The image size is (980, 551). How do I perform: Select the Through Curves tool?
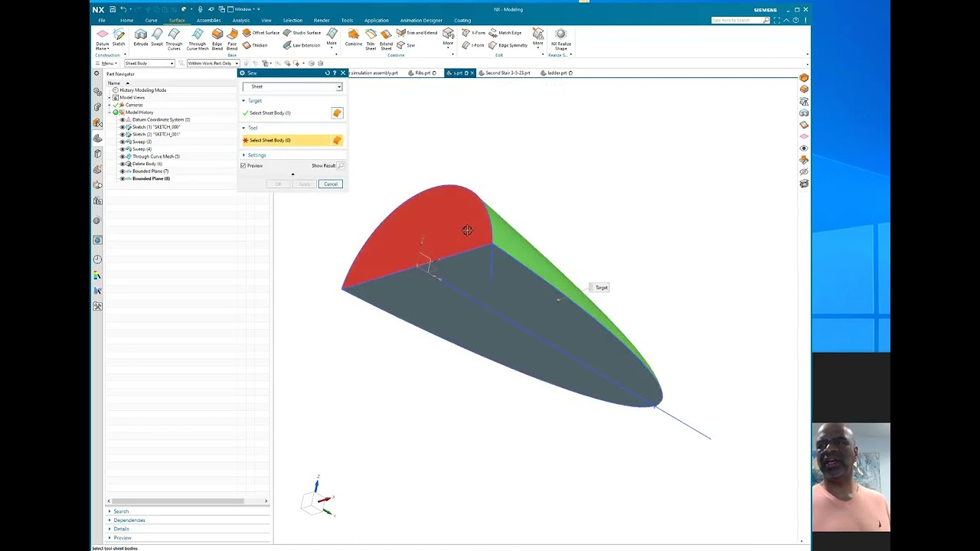[x=174, y=40]
